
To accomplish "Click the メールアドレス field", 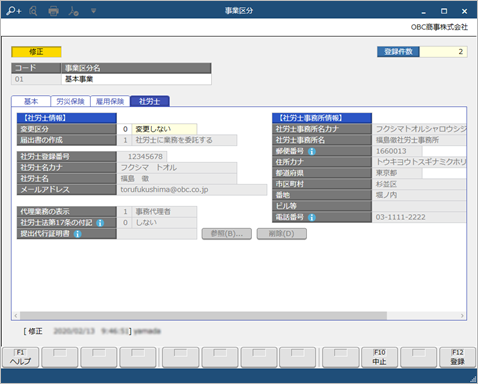I will pos(192,189).
